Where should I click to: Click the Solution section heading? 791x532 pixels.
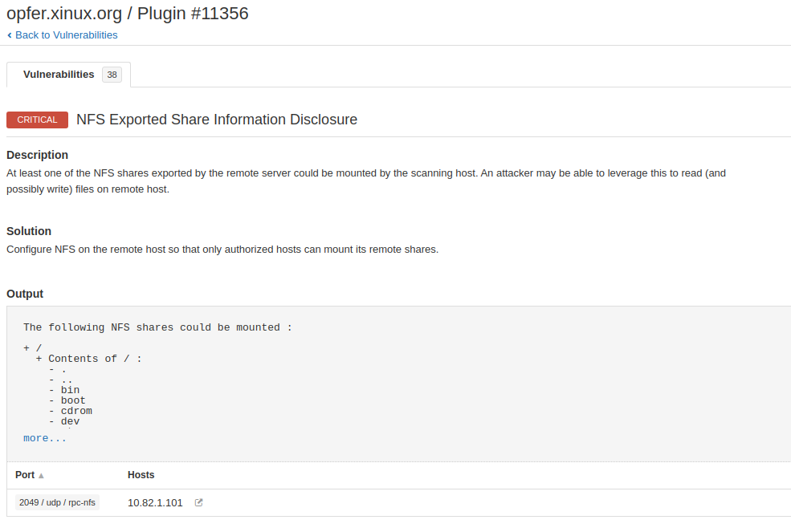click(x=29, y=231)
